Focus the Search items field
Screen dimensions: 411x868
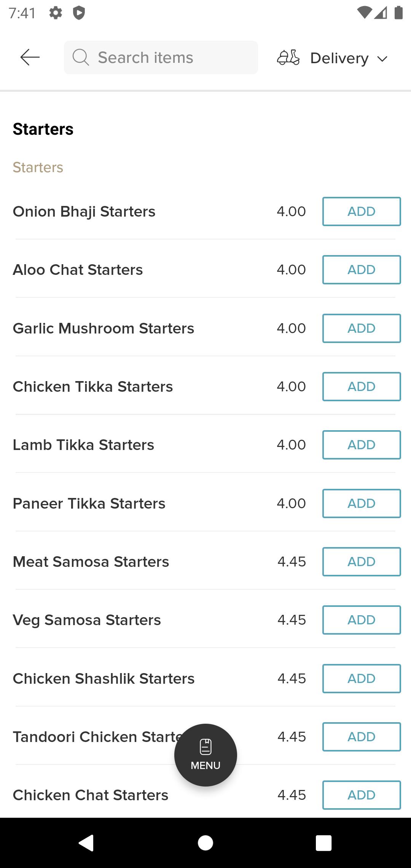161,57
